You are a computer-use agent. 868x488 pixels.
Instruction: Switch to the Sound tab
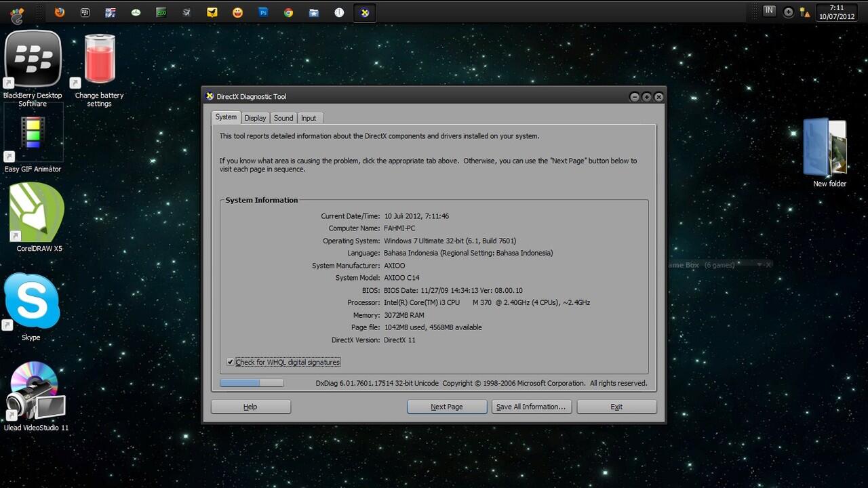tap(283, 118)
